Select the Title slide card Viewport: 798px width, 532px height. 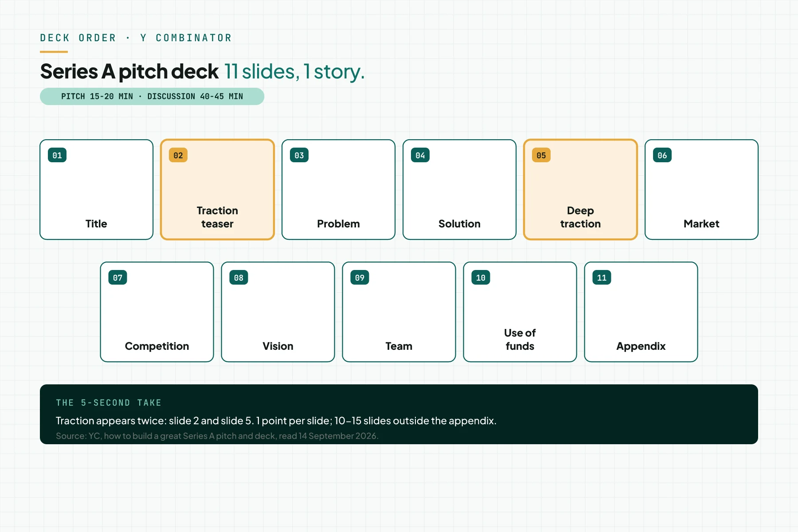[x=96, y=190]
